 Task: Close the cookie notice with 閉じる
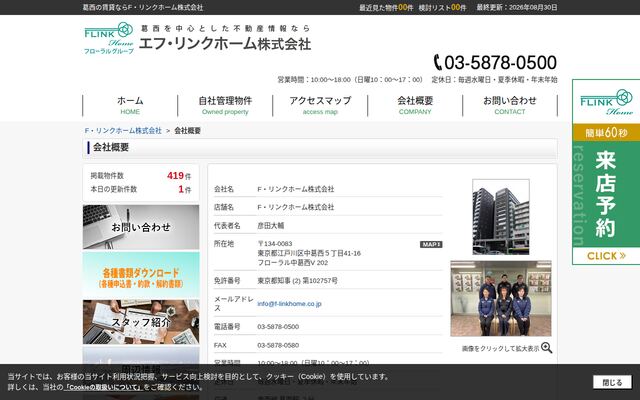click(x=612, y=382)
